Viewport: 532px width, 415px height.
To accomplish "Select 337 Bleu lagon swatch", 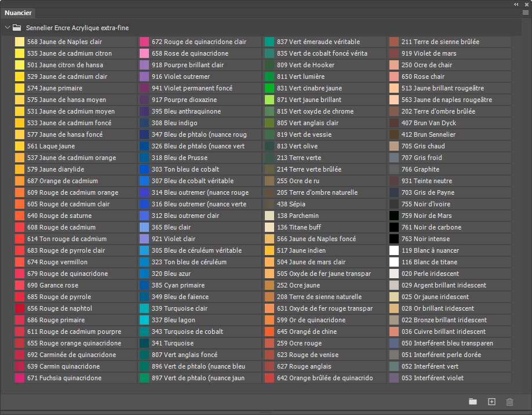I will (199, 320).
